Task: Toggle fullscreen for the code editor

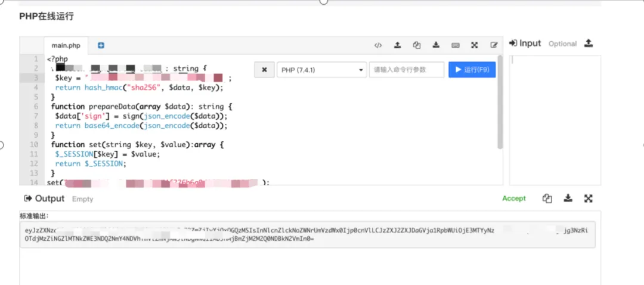Action: [x=475, y=45]
